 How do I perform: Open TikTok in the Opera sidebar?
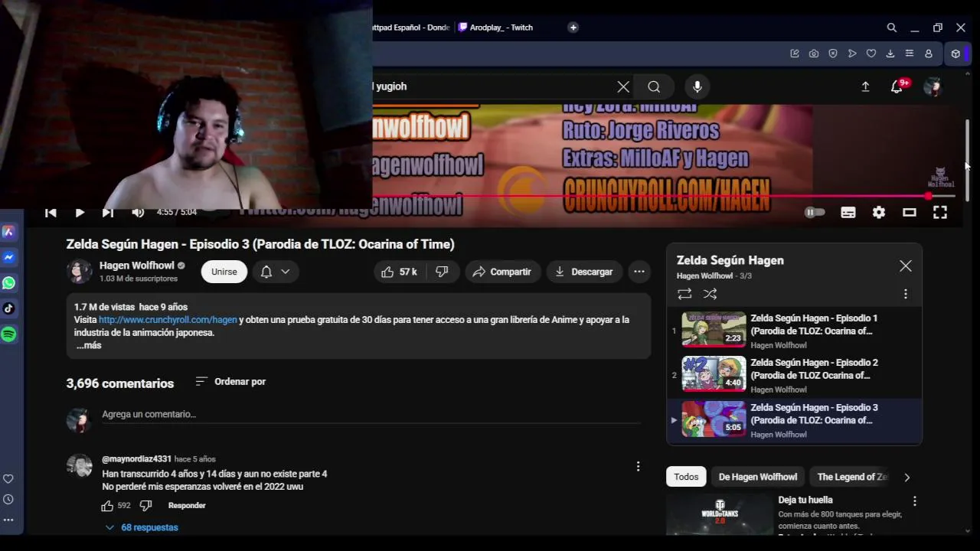8,308
